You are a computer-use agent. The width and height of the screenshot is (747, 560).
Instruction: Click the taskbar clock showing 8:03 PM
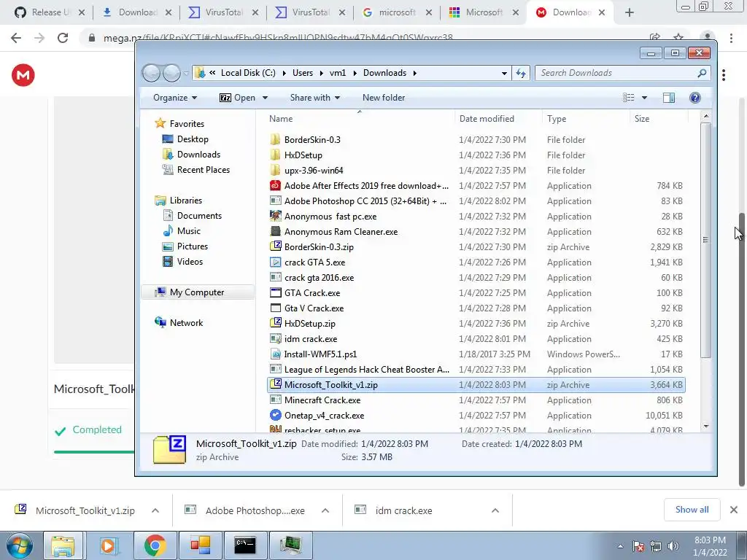[x=710, y=546]
